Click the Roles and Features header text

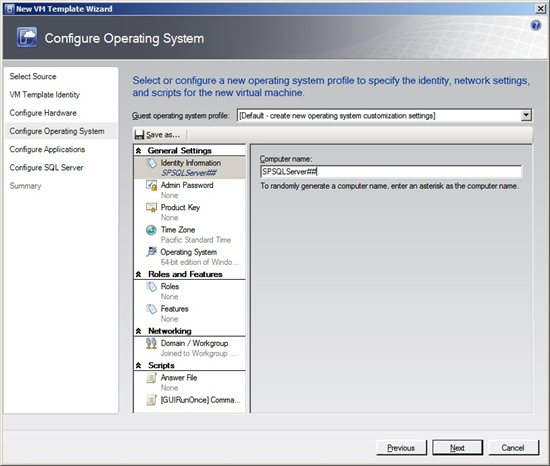(185, 274)
